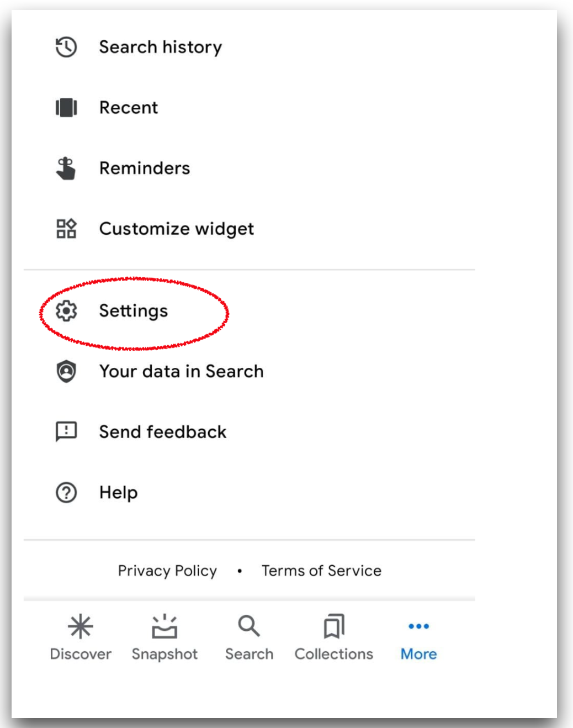Tap the Help question mark icon
The image size is (573, 728).
pyautogui.click(x=66, y=492)
